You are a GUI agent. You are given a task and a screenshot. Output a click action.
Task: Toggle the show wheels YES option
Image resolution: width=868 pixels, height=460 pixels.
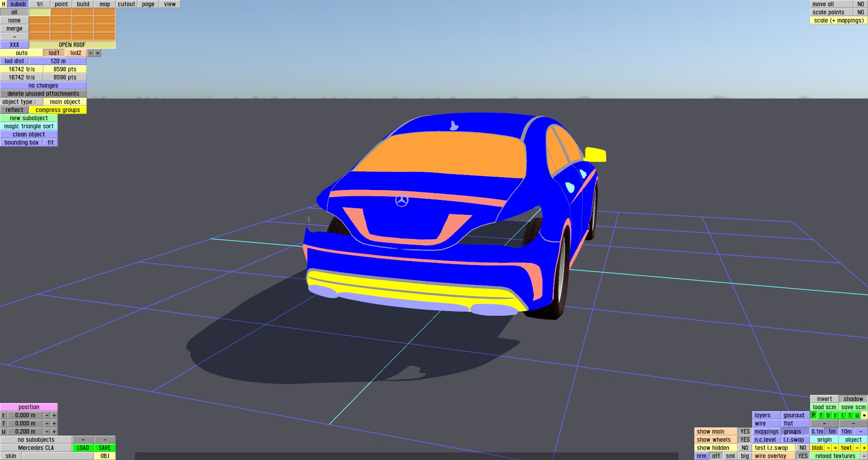tap(745, 440)
